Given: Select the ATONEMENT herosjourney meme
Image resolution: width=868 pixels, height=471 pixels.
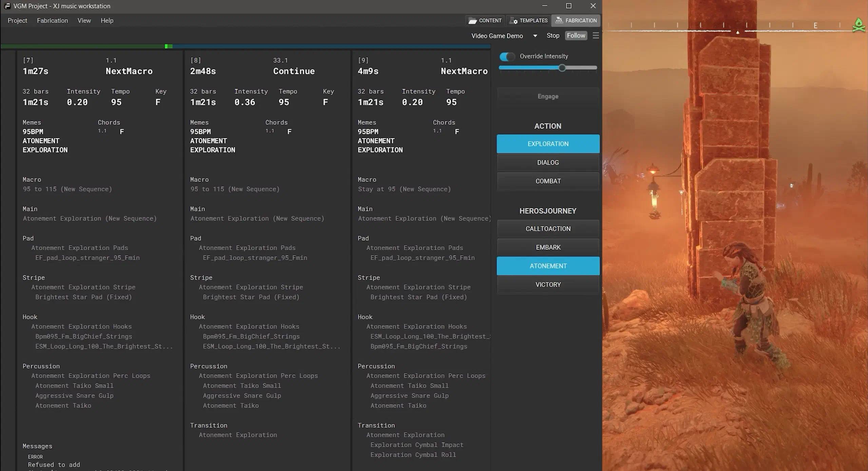Looking at the screenshot, I should tap(548, 266).
